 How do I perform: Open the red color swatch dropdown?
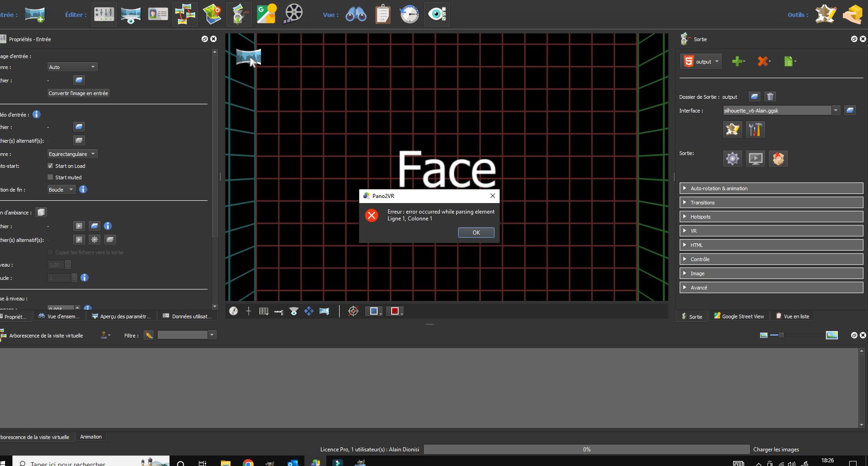coord(395,311)
